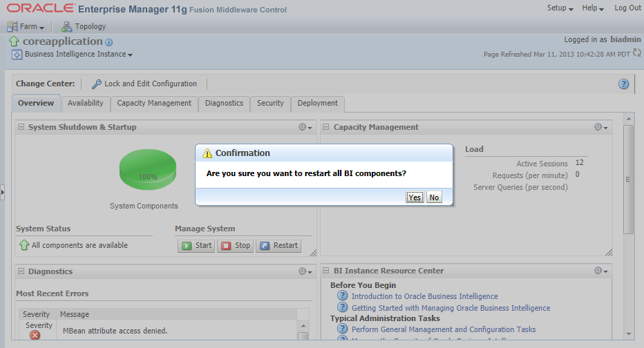Switch to the Capacity Management tab

[x=154, y=103]
